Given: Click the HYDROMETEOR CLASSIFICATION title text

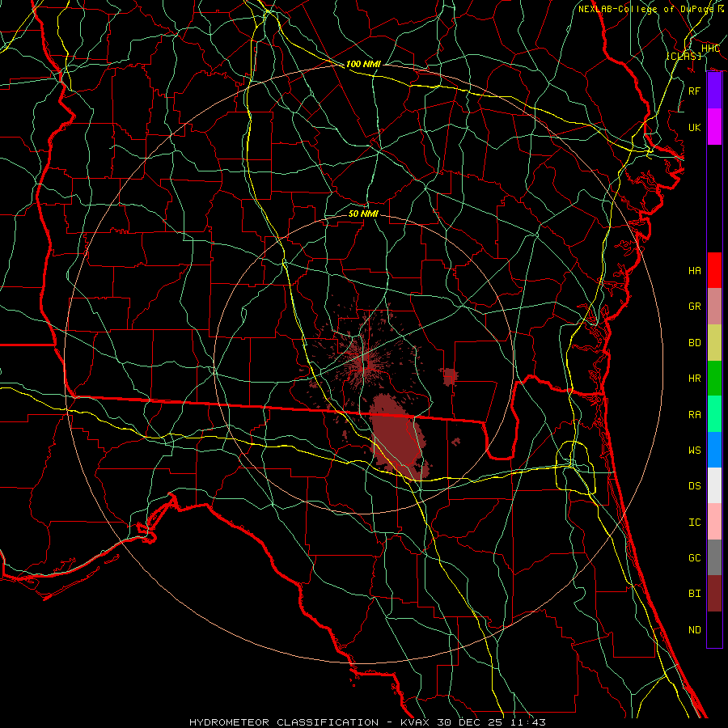Looking at the screenshot, I should (284, 722).
